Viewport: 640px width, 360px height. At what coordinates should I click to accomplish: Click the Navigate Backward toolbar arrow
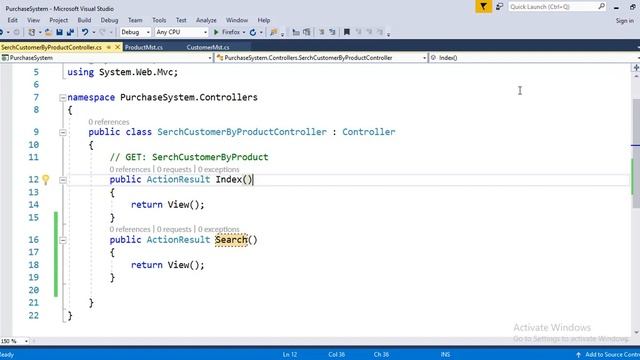pos(2,32)
